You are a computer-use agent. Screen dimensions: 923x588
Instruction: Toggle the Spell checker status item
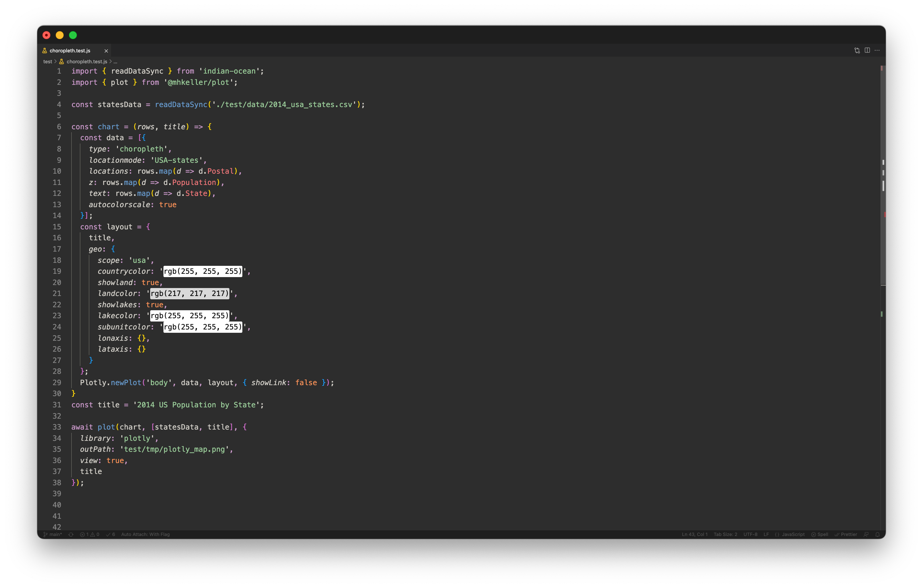(820, 534)
